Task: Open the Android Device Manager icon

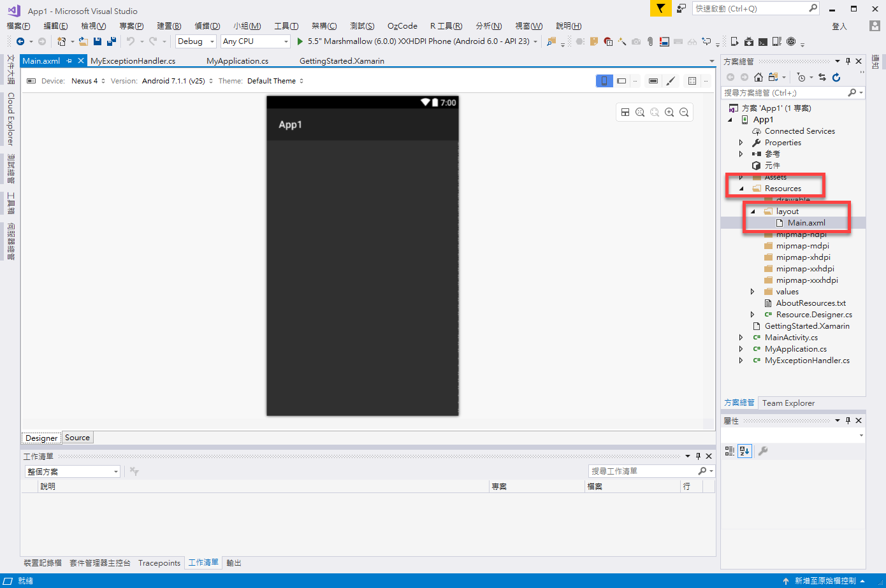Action: [777, 41]
